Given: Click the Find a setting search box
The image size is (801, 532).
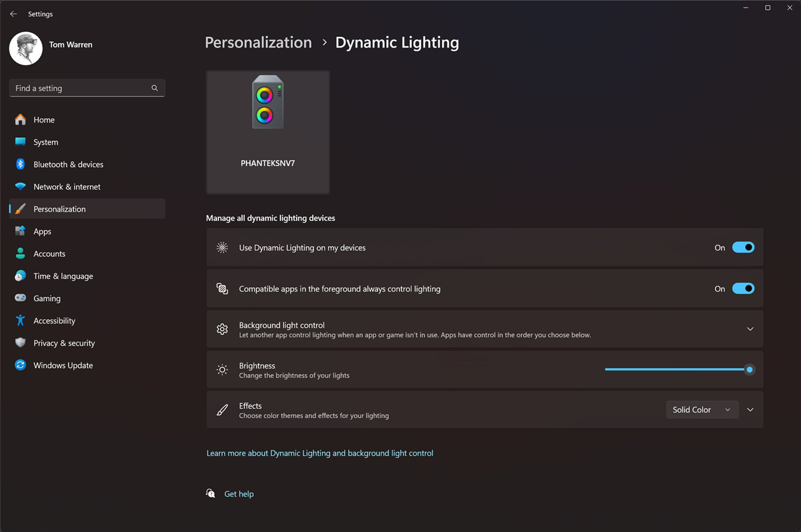Looking at the screenshot, I should tap(87, 88).
